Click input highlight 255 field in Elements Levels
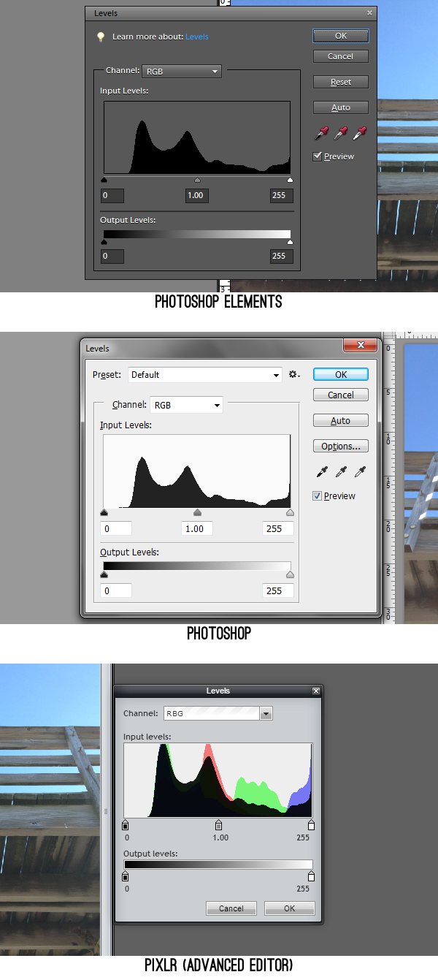Image resolution: width=438 pixels, height=980 pixels. coord(282,196)
